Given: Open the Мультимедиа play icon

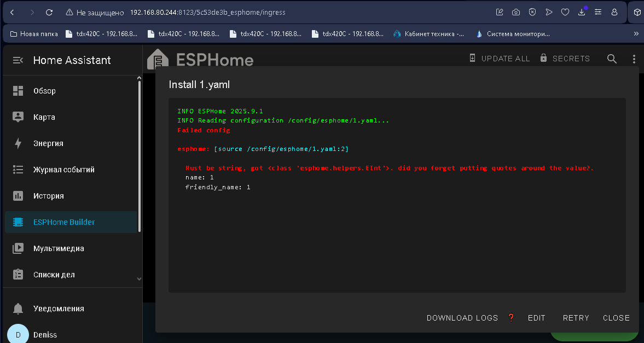Looking at the screenshot, I should pos(18,248).
